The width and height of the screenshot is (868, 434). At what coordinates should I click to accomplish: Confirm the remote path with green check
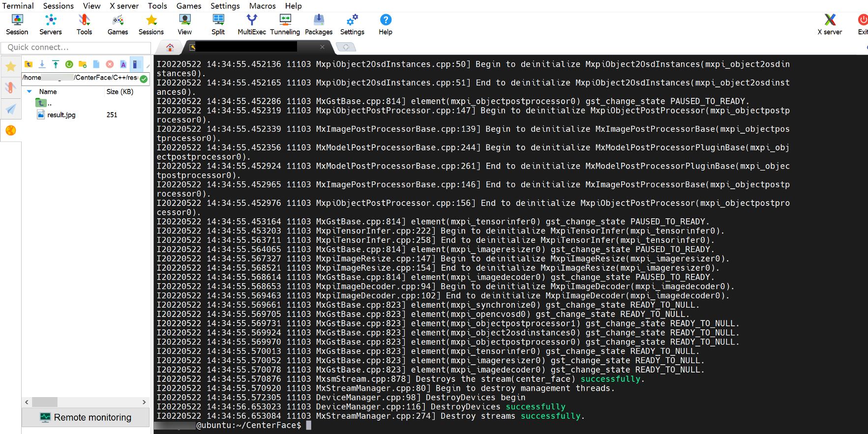click(x=144, y=79)
